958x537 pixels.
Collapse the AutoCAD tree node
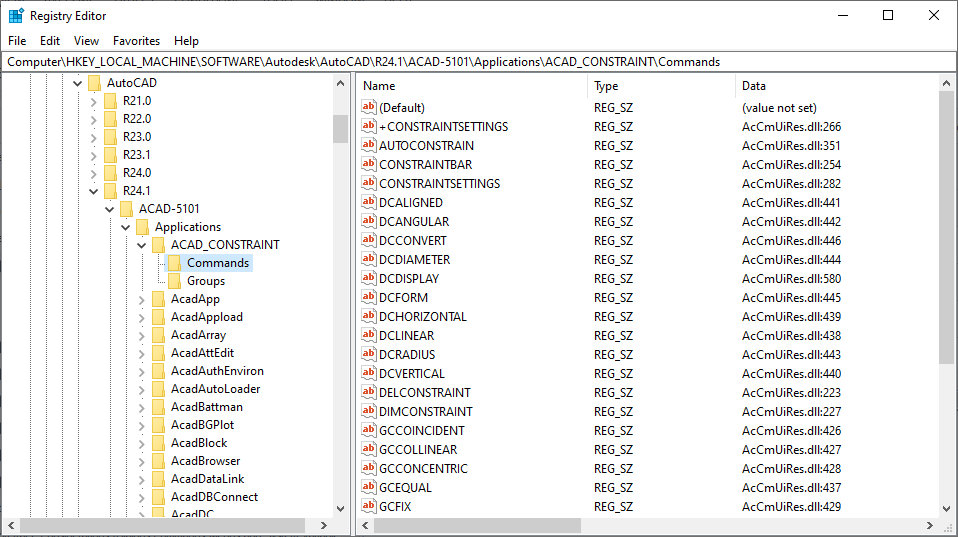78,83
